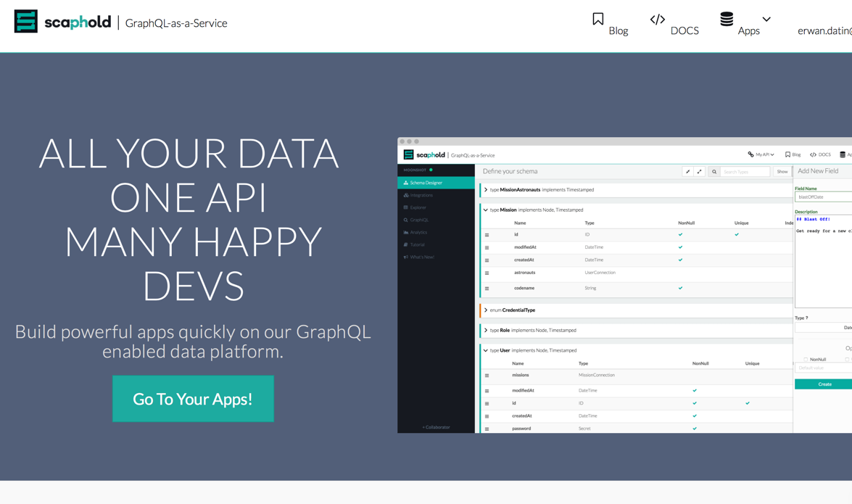Click the expand-all arrows icon in the preview toolbar

(x=699, y=172)
